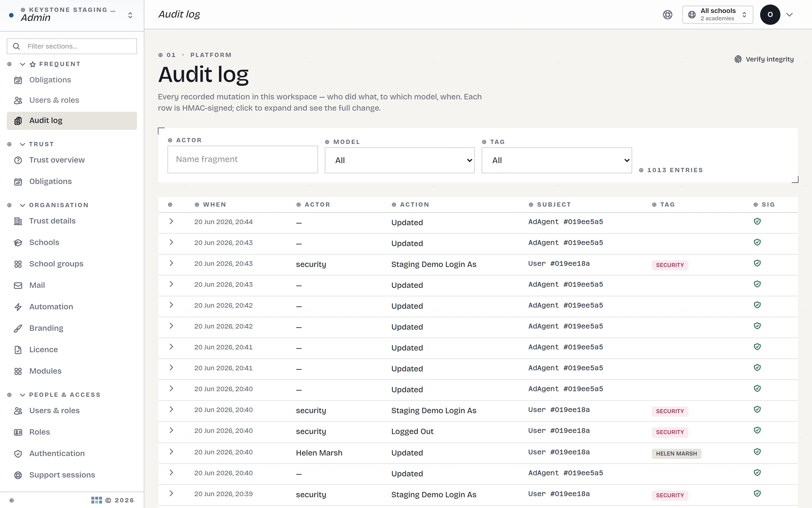Viewport: 812px width, 508px height.
Task: Open the Tag filter dropdown
Action: tap(557, 160)
